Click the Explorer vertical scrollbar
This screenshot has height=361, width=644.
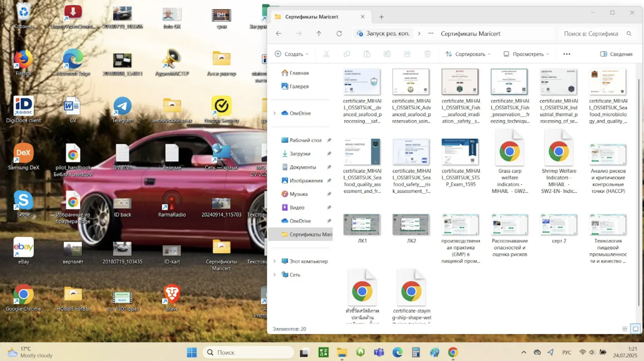[x=639, y=192]
